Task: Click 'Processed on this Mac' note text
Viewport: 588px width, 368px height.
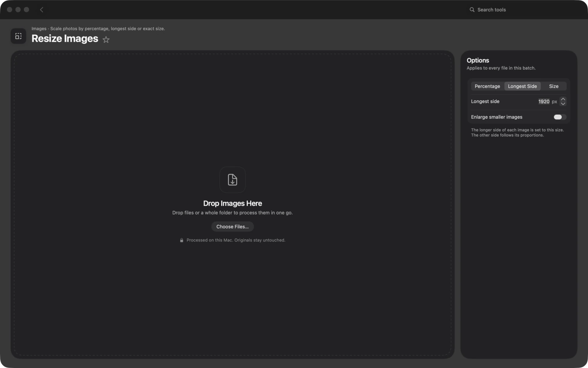Action: tap(236, 240)
